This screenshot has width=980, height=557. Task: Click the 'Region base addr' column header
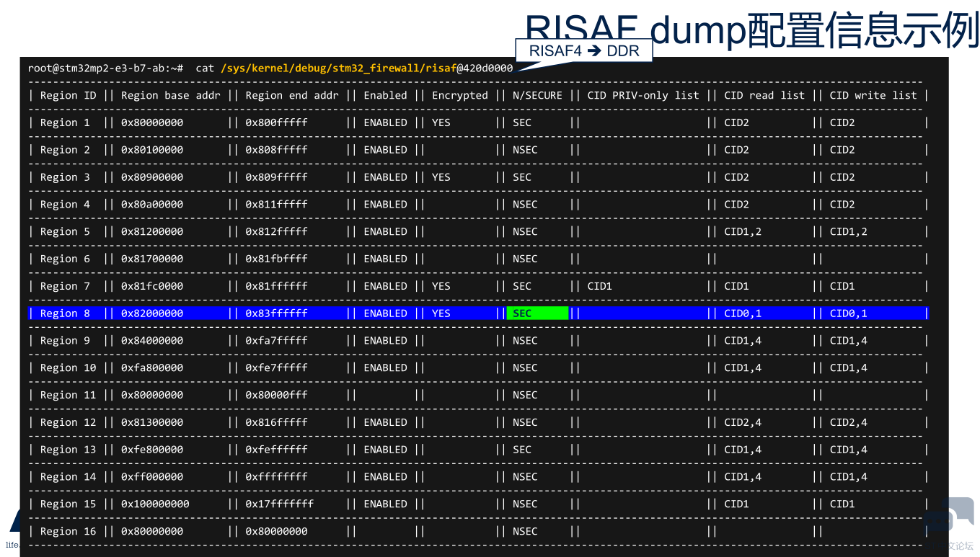pos(171,95)
